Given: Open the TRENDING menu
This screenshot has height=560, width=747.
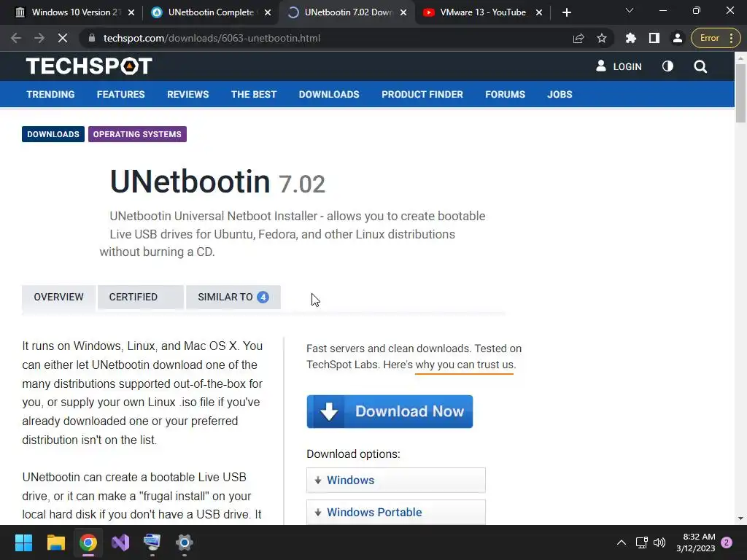Looking at the screenshot, I should coord(50,94).
